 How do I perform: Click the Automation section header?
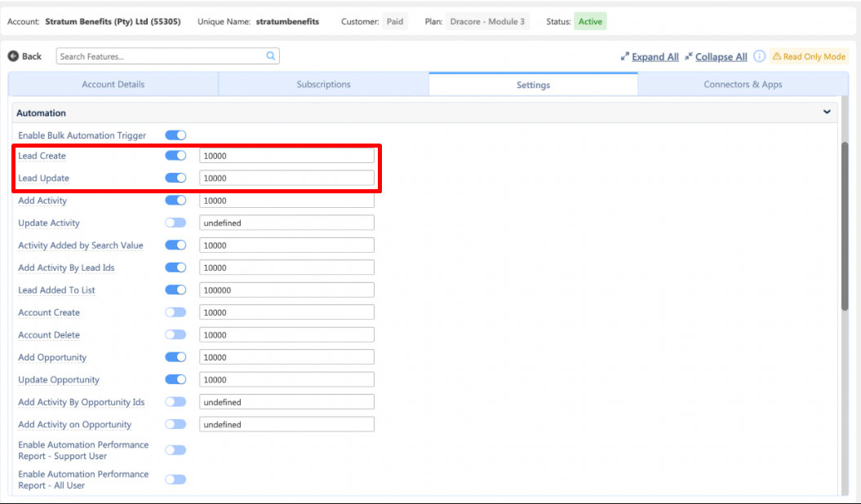tap(424, 113)
